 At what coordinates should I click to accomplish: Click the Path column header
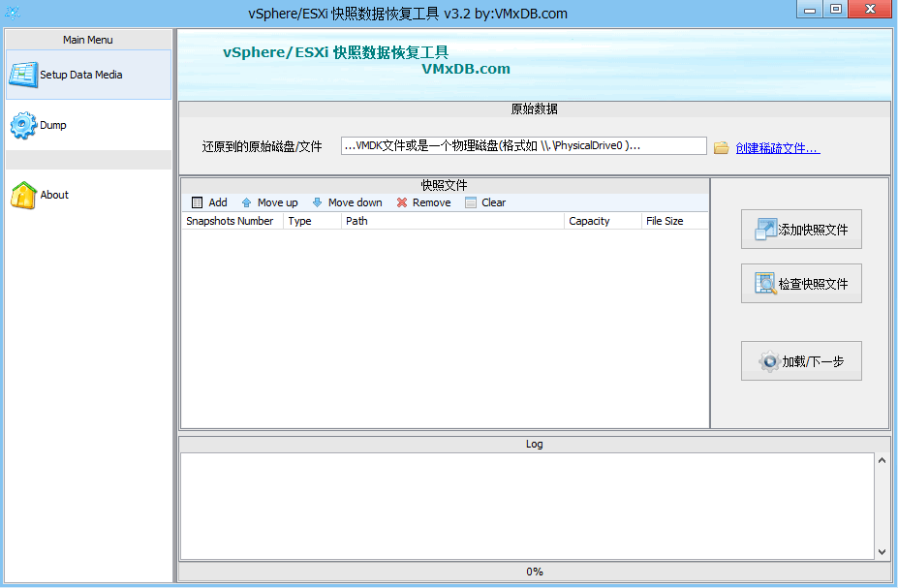pyautogui.click(x=453, y=221)
